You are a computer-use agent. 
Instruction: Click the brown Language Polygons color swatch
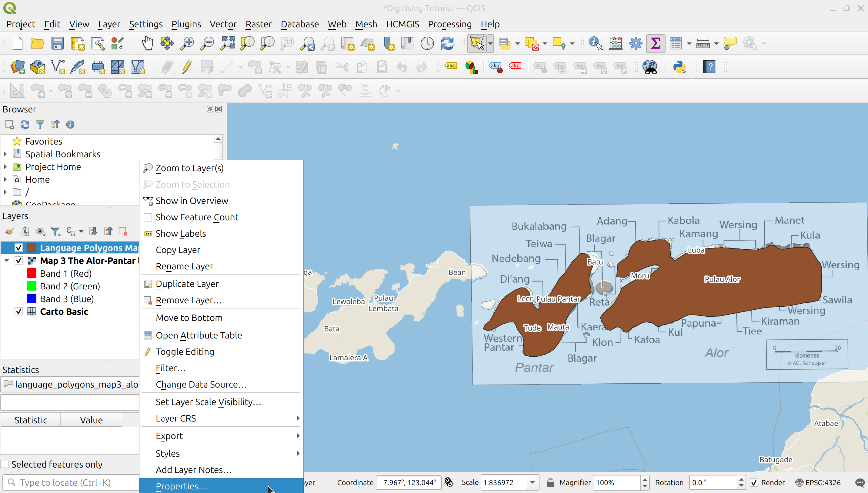[x=32, y=248]
